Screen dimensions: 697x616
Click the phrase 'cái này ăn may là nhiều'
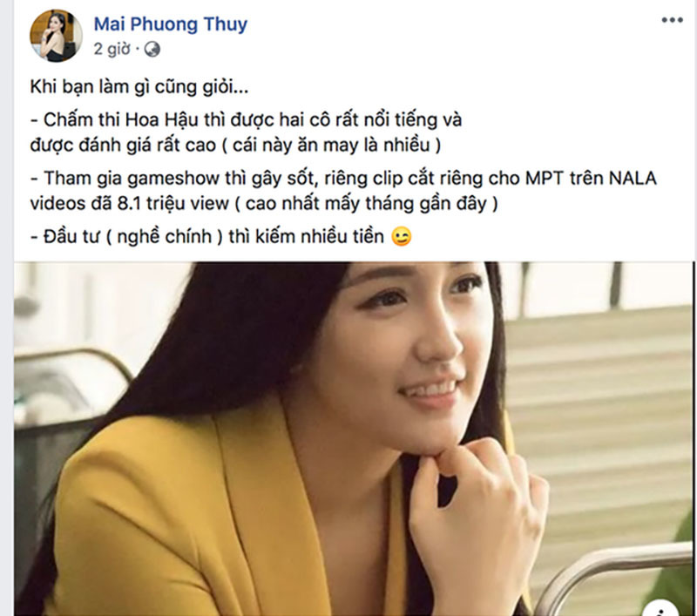click(x=331, y=146)
